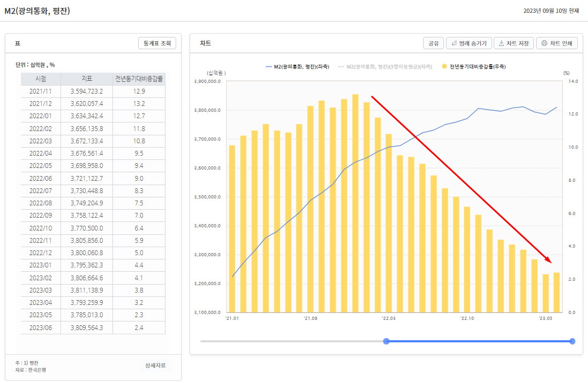
Task: Click value 3,620,057.4 in the table
Action: coord(87,103)
